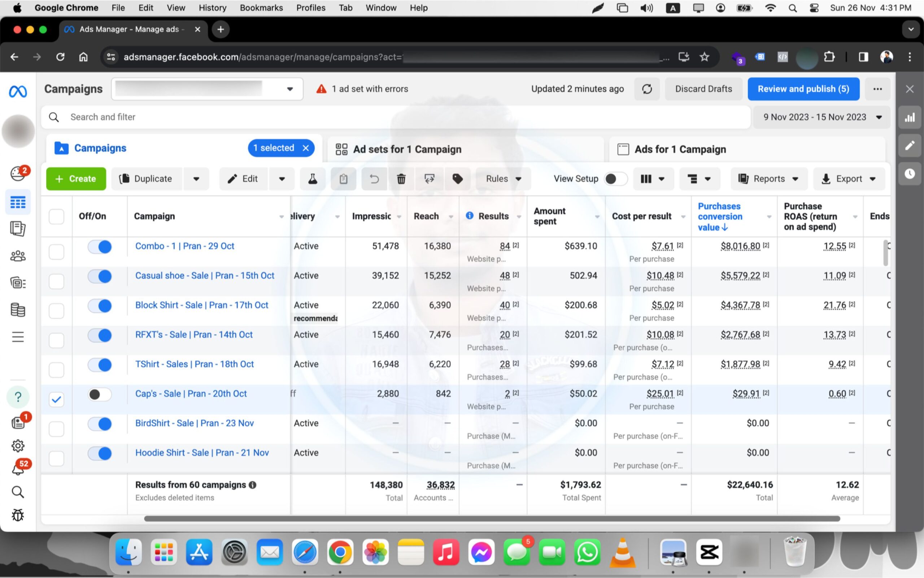
Task: Bookmark this page with the star icon
Action: [705, 57]
